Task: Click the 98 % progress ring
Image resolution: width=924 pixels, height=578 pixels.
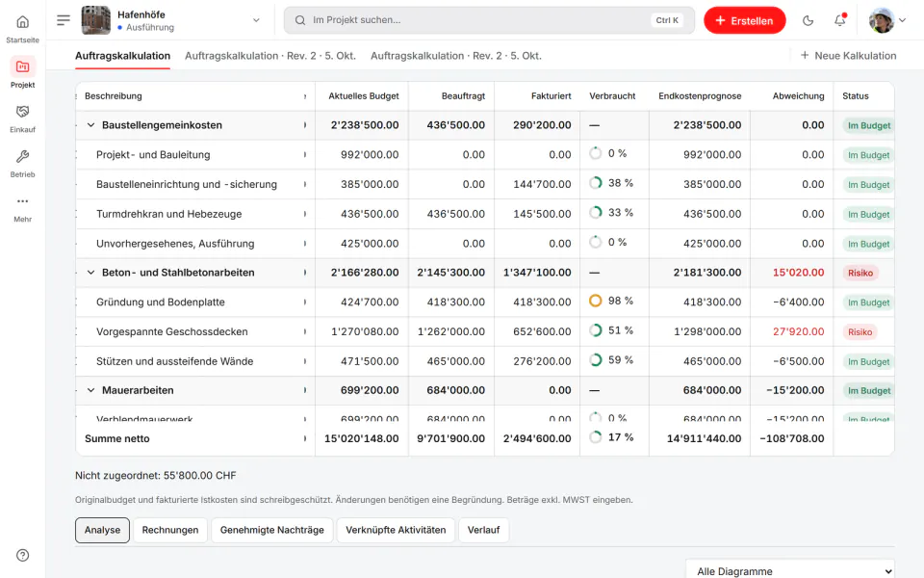Action: 596,301
